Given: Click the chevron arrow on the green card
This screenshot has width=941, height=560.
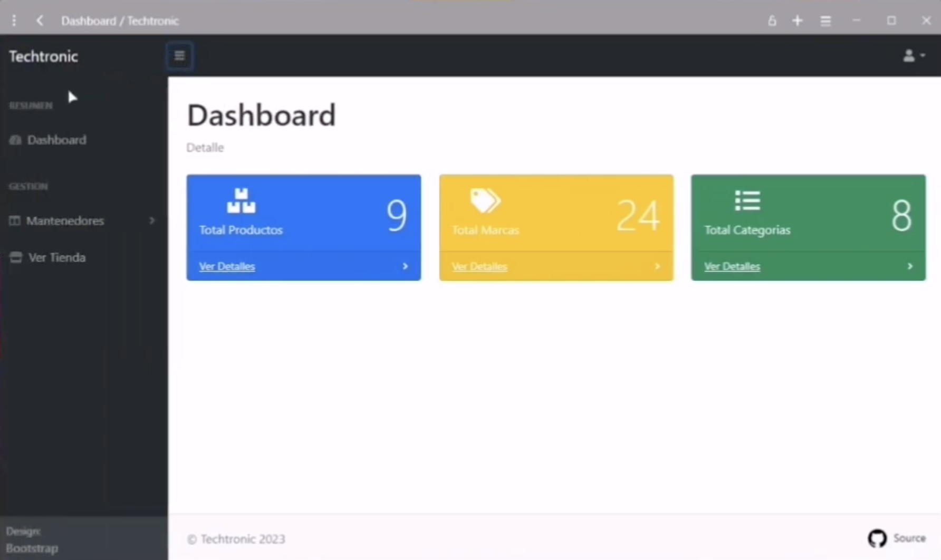Looking at the screenshot, I should (910, 267).
